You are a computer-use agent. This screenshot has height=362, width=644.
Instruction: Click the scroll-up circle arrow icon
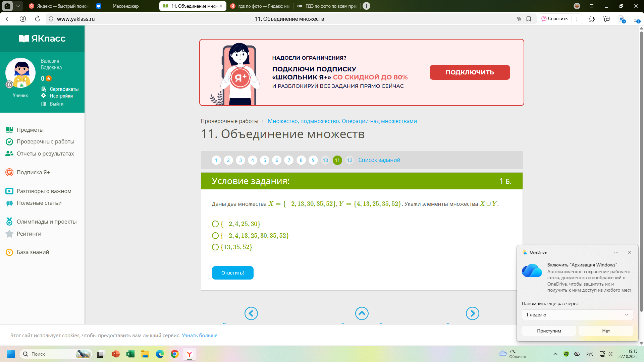click(x=362, y=313)
